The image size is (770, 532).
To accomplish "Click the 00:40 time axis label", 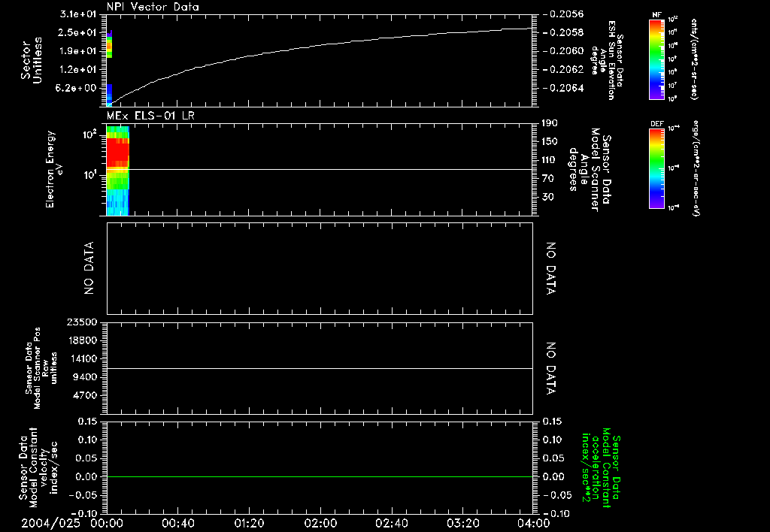I will tap(177, 523).
